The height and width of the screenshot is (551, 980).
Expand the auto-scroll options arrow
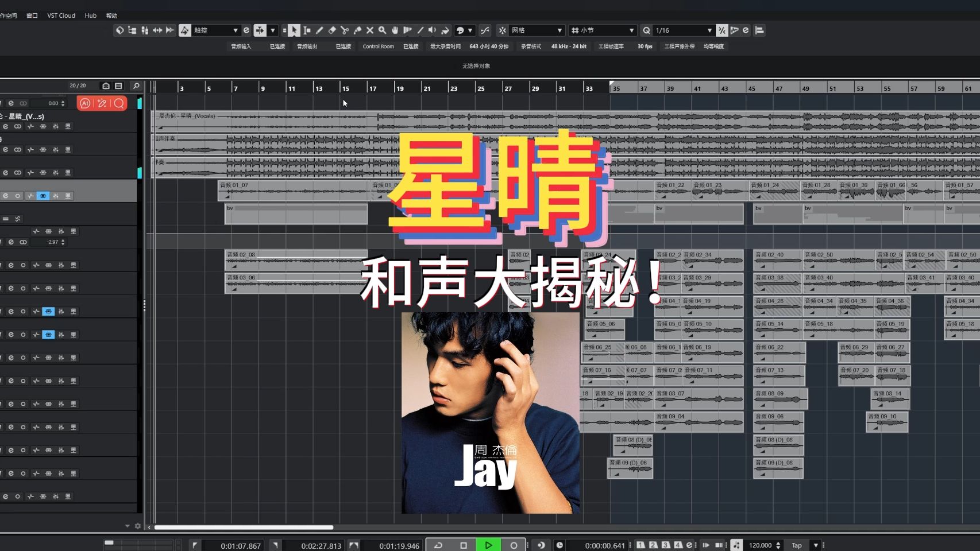point(273,30)
